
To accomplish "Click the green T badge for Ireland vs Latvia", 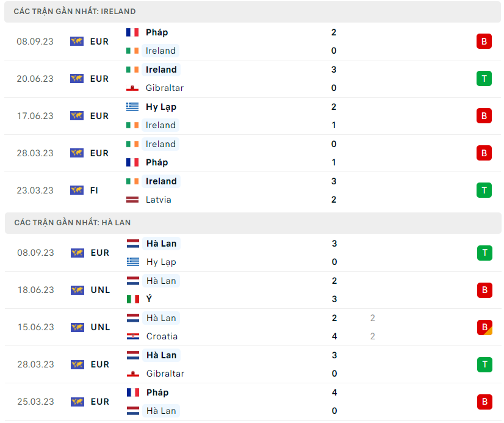I will click(484, 190).
